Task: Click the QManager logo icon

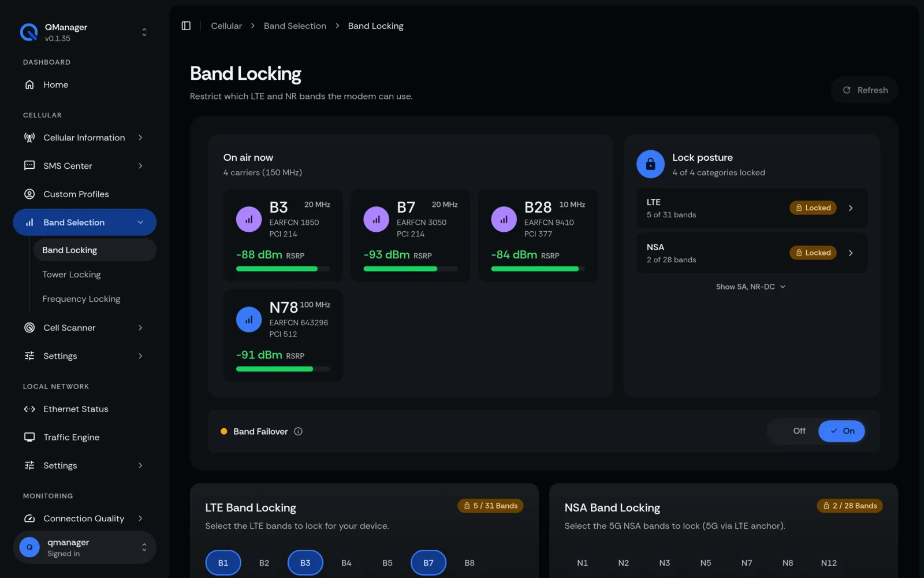Action: pos(29,32)
